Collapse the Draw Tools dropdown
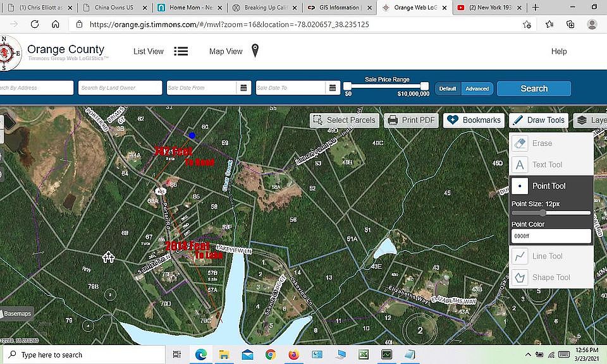This screenshot has width=607, height=364. tap(538, 120)
